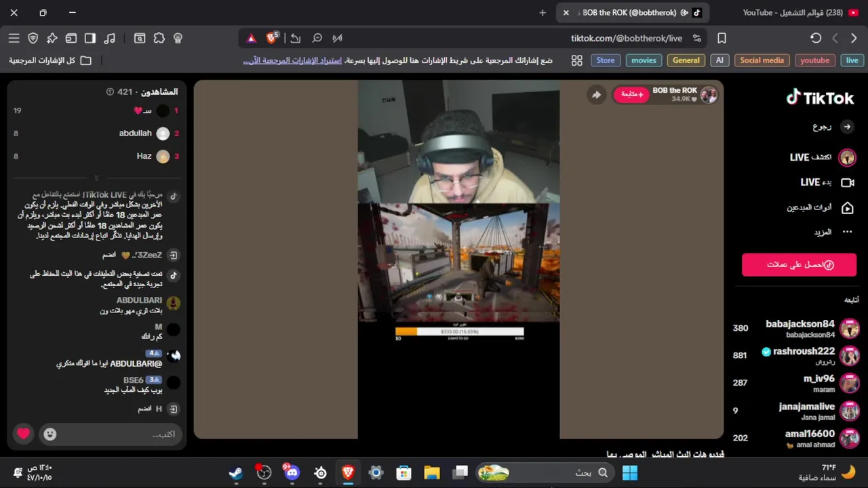868x488 pixels.
Task: Click the orange donation goal progress bar
Action: point(460,331)
